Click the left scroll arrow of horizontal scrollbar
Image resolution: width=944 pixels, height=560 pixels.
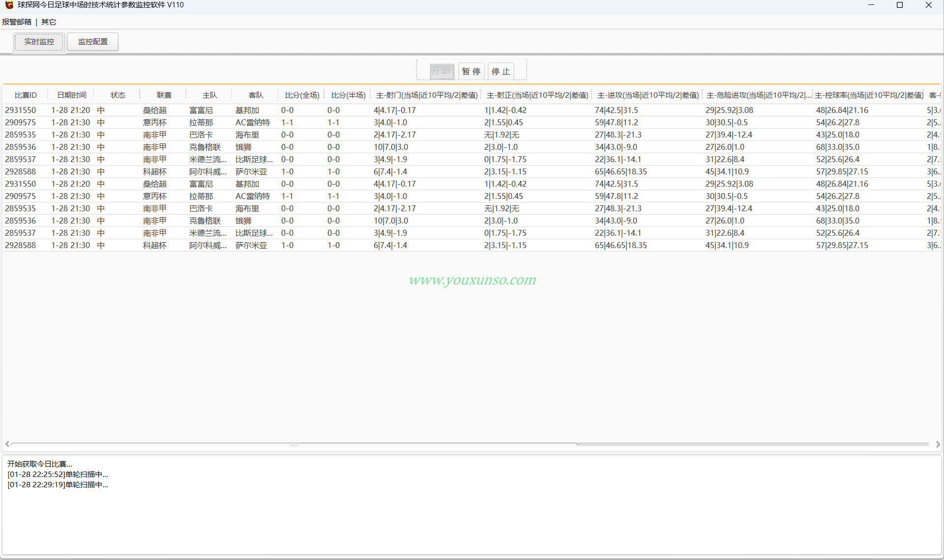(x=7, y=444)
